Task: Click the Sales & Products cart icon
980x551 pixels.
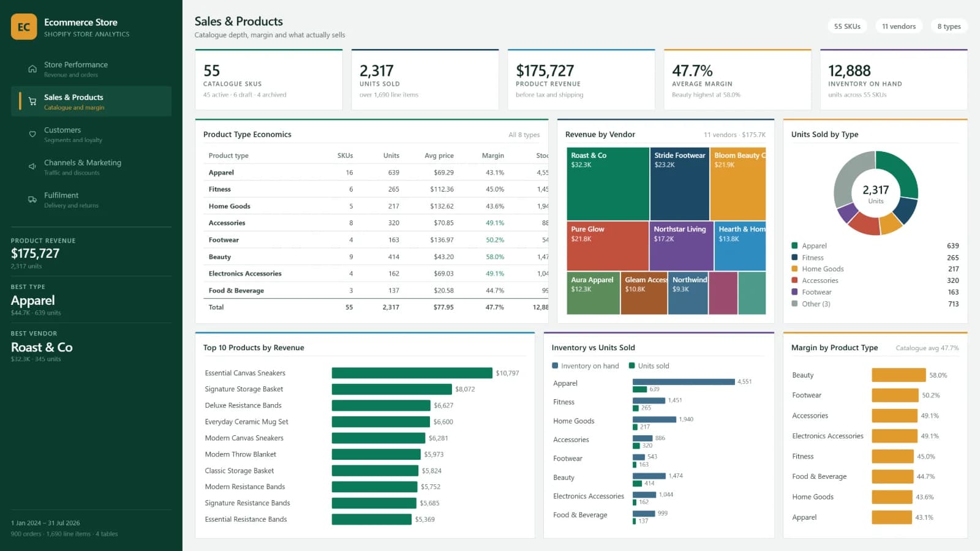Action: (32, 102)
